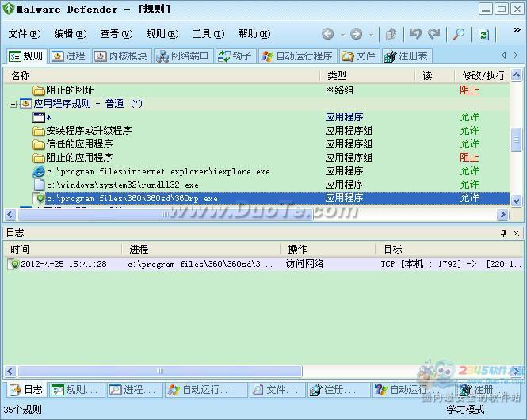Collapse the 应用程序规则 - 普通 group
527x420 pixels.
click(x=13, y=104)
